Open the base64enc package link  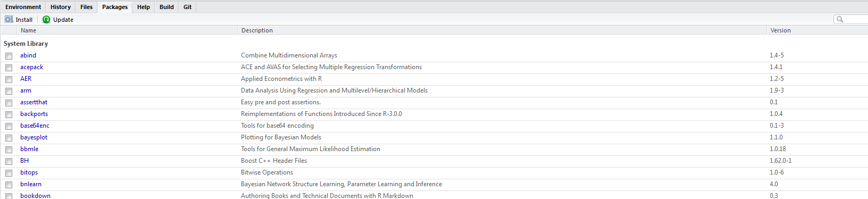coord(35,126)
